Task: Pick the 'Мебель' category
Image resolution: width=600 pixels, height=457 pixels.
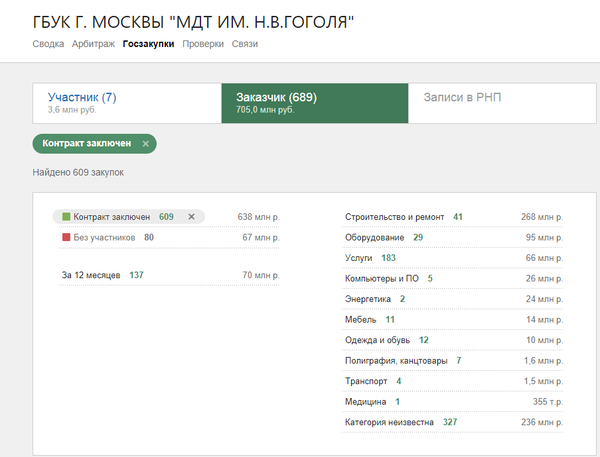Action: [360, 320]
